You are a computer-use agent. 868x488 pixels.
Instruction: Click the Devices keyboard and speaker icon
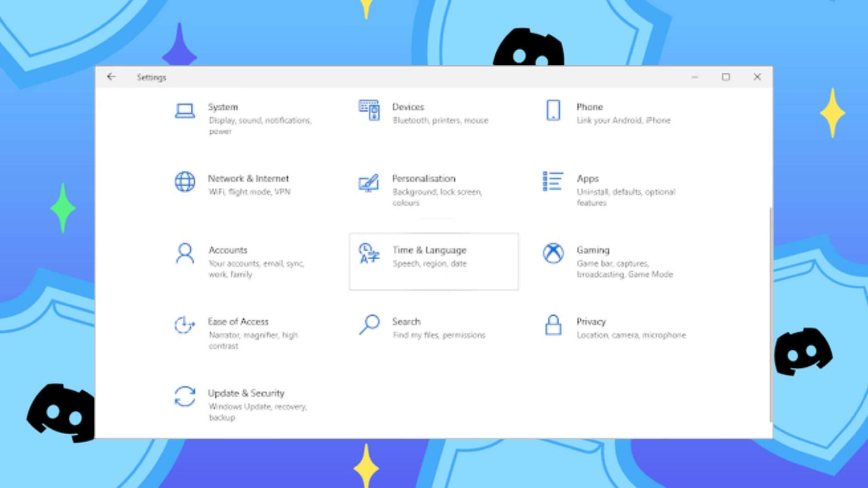point(369,110)
